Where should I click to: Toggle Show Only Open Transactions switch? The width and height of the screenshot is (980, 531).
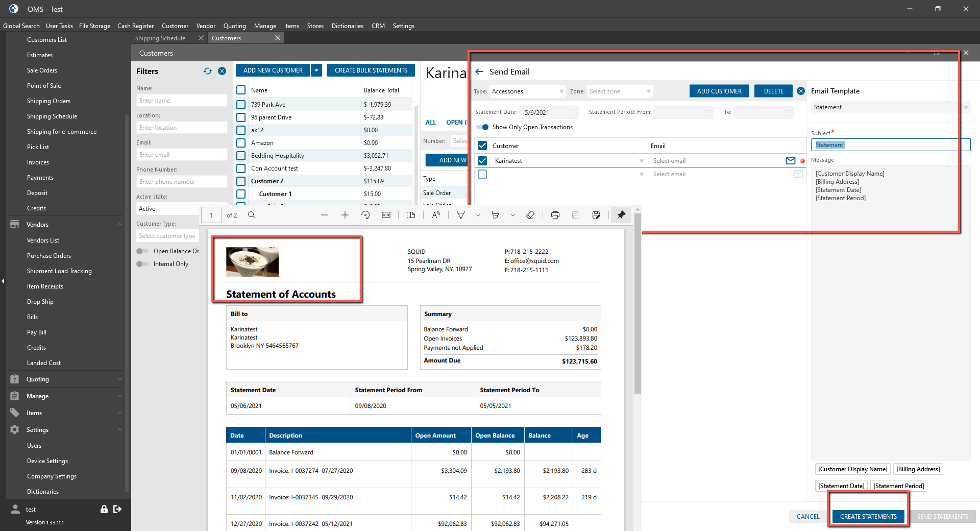(482, 127)
